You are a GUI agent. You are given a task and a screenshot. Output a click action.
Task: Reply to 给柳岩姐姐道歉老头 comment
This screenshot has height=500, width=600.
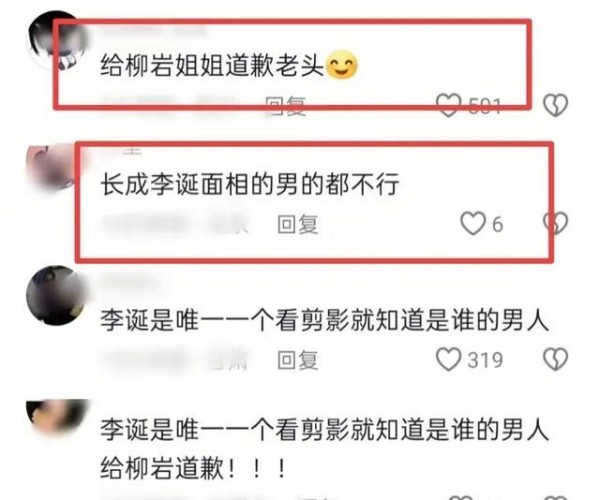[286, 105]
